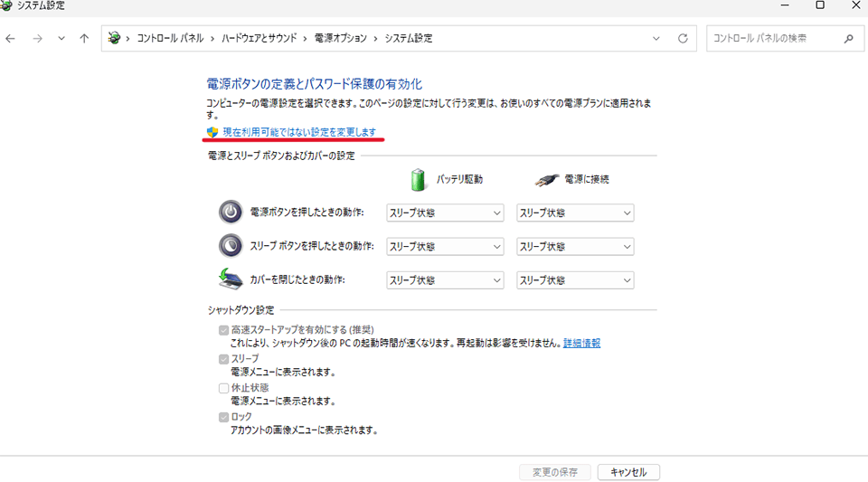868x482 pixels.
Task: Close the システム設定 window
Action: [855, 5]
